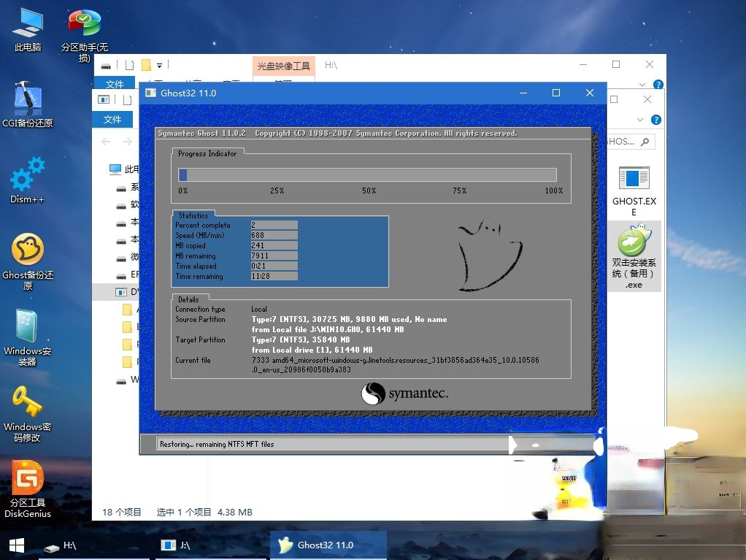Viewport: 746px width, 560px height.
Task: Click the Time elapsed value 0:21
Action: click(274, 266)
